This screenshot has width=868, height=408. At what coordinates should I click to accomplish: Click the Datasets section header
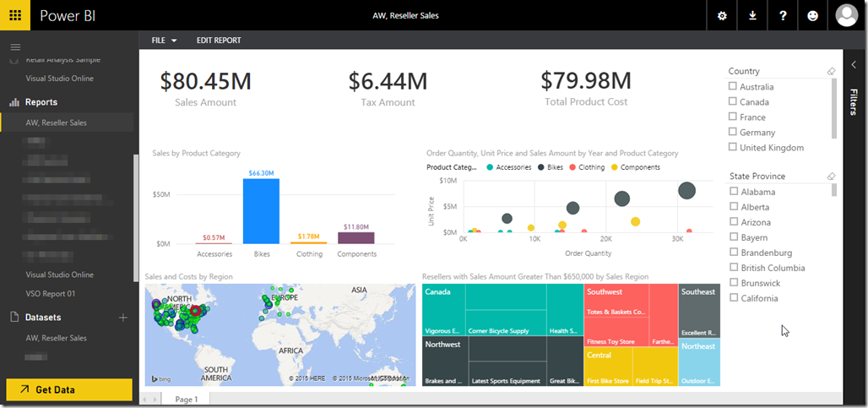[43, 318]
